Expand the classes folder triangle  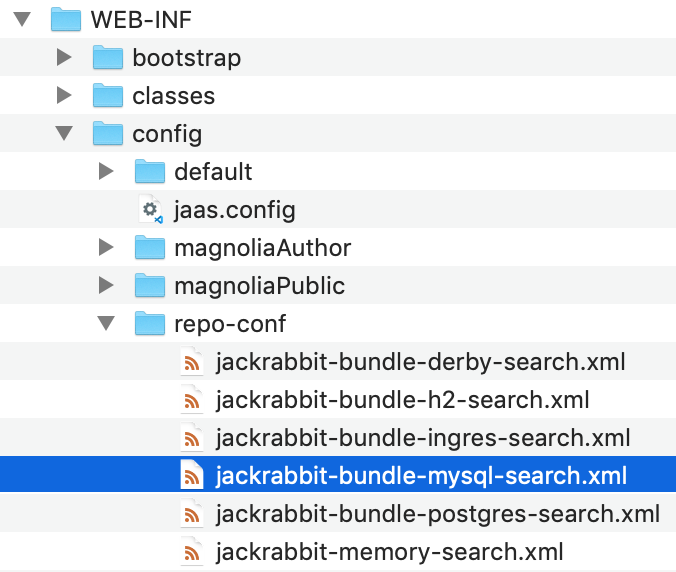point(64,95)
